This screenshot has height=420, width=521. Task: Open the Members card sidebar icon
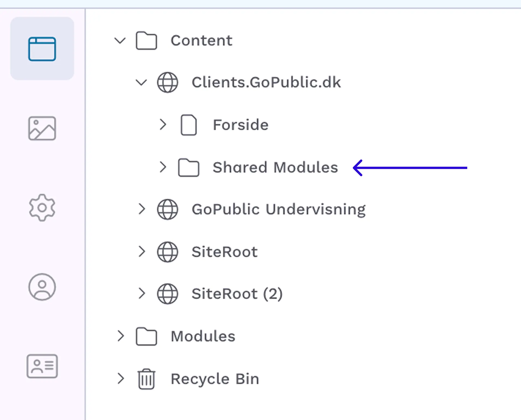[x=42, y=366]
